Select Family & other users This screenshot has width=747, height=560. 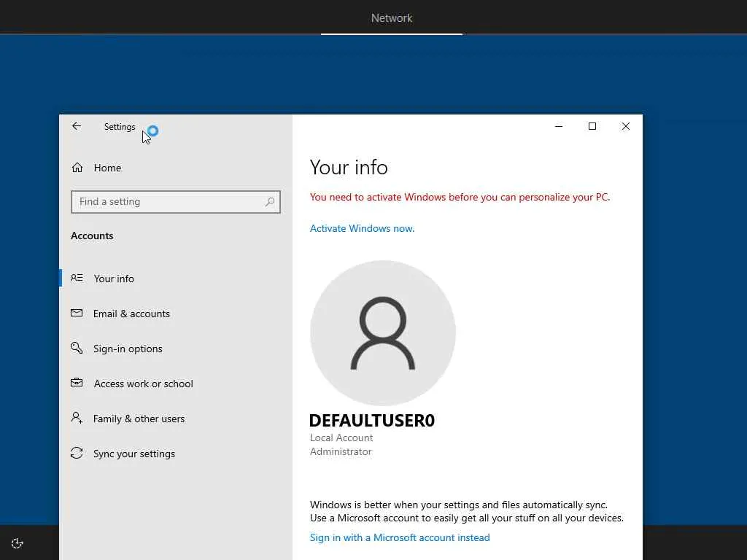click(176, 419)
